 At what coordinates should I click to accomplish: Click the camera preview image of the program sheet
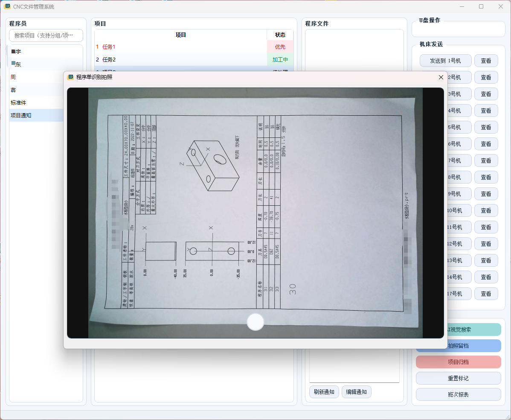(x=255, y=213)
